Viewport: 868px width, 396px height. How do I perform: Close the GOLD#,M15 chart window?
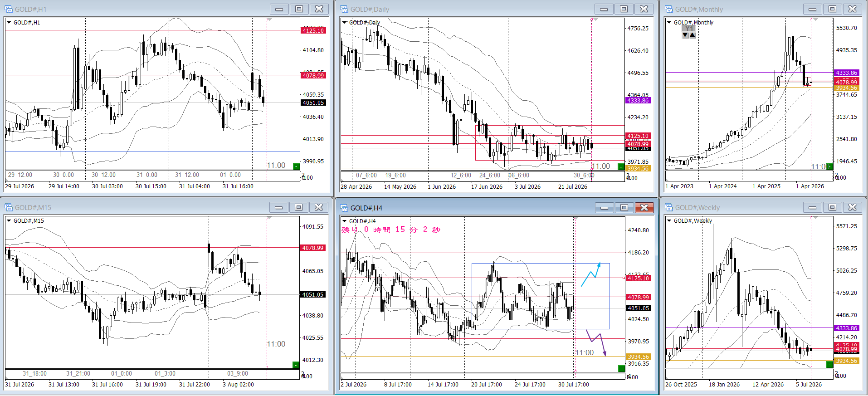[x=319, y=207]
